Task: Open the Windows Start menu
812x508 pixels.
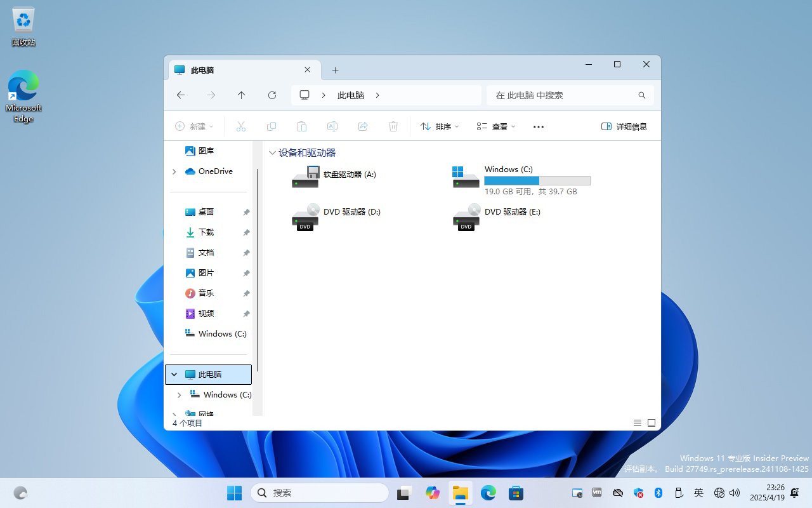Action: pos(234,493)
